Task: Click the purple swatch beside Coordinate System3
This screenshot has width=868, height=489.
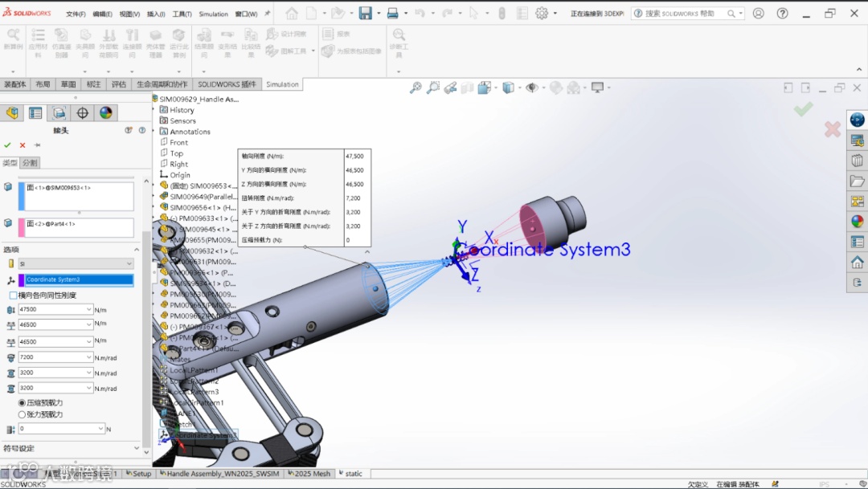Action: pos(22,280)
